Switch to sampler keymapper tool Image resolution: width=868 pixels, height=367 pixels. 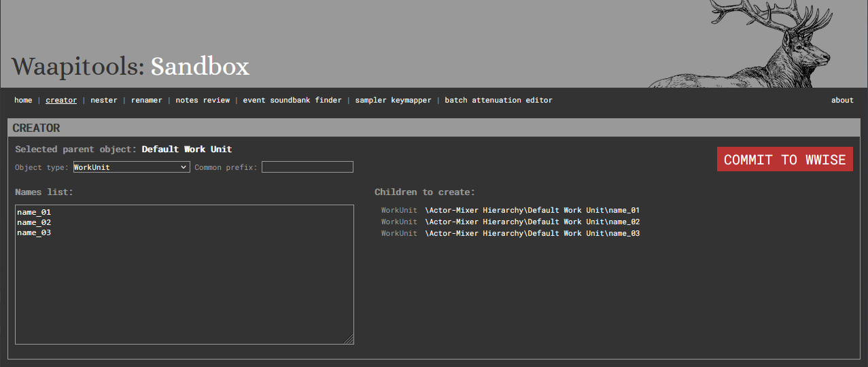[393, 100]
